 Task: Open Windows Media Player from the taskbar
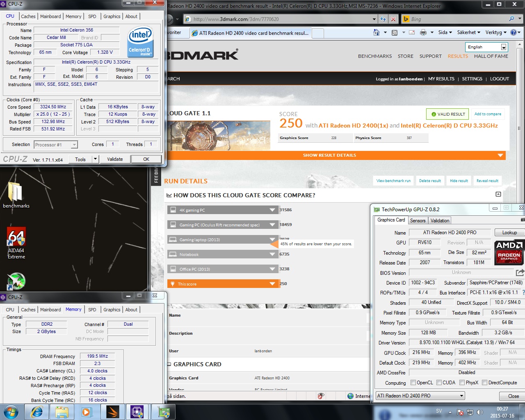pyautogui.click(x=87, y=411)
